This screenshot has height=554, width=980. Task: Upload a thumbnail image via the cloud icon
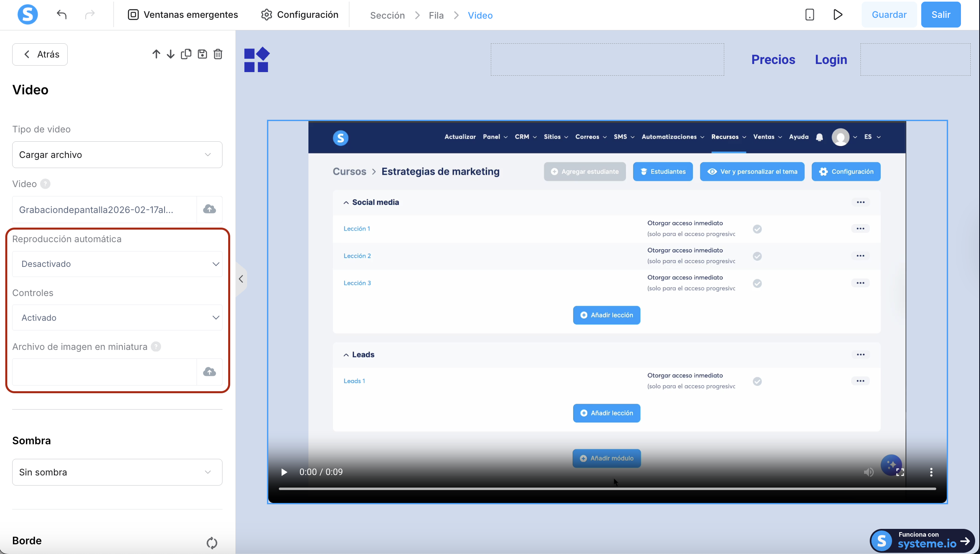coord(209,372)
